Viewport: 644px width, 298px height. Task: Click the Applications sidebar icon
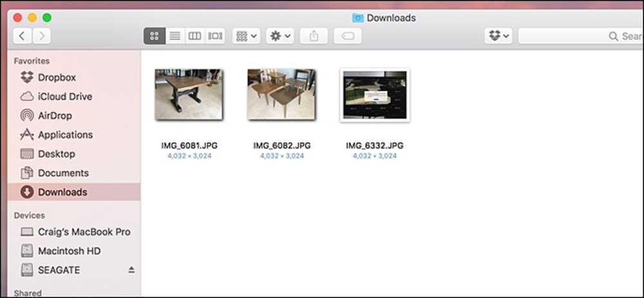click(27, 135)
